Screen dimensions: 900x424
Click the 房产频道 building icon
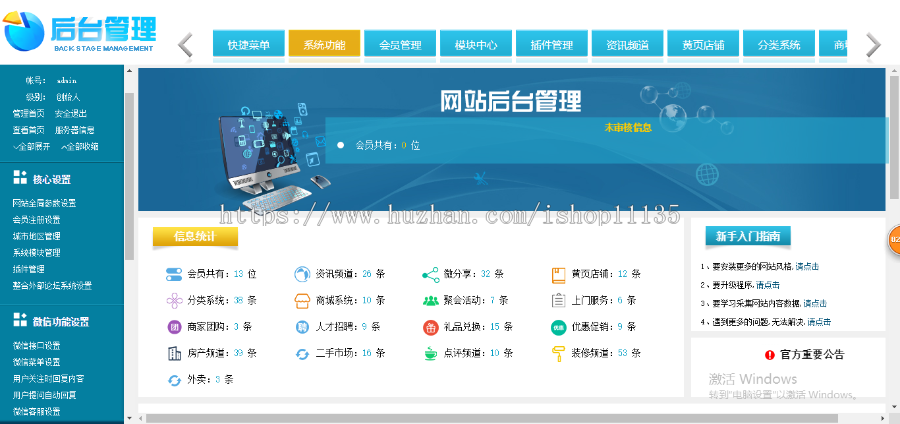pos(174,353)
